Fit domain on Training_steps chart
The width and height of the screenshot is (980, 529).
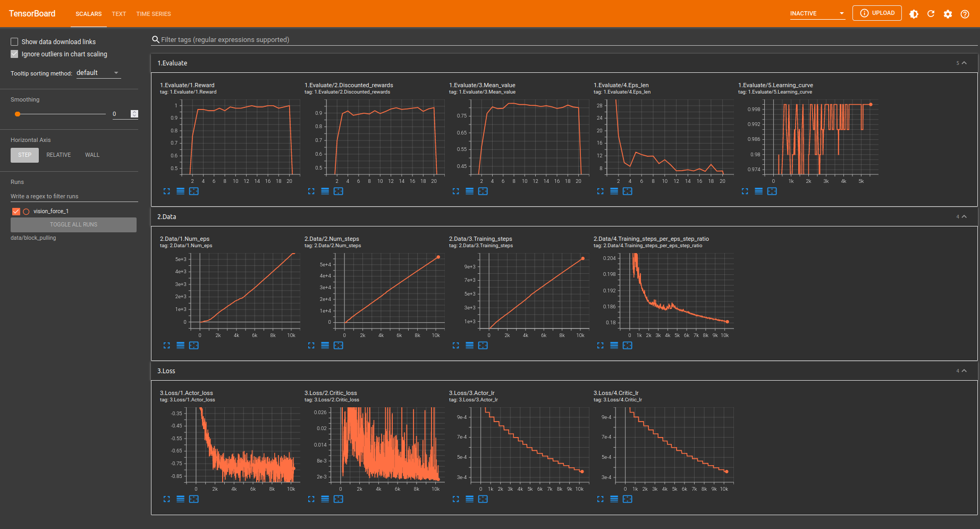483,346
